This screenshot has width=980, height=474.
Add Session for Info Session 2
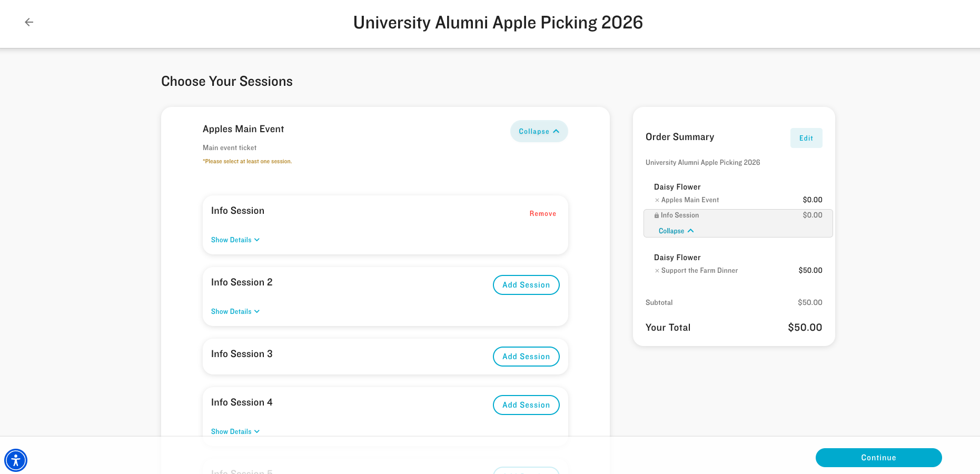point(526,285)
